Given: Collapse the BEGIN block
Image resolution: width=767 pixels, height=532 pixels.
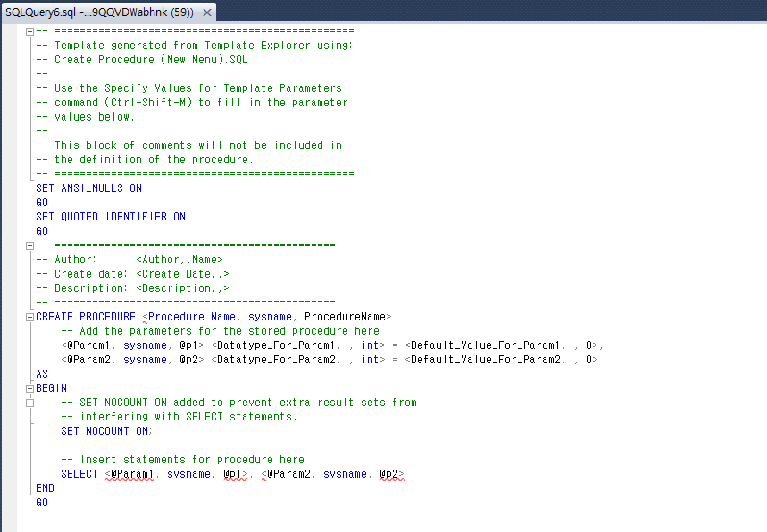Looking at the screenshot, I should (30, 388).
